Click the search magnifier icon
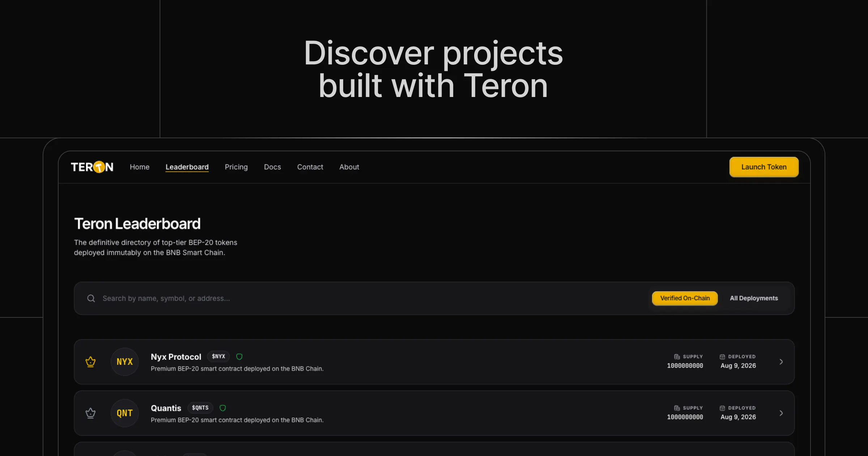868x456 pixels. click(91, 298)
